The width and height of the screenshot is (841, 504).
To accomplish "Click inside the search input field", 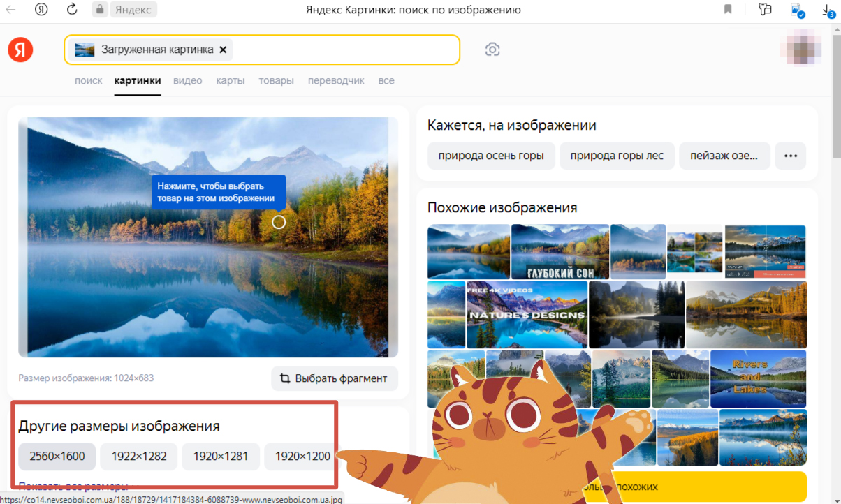I will coord(342,50).
